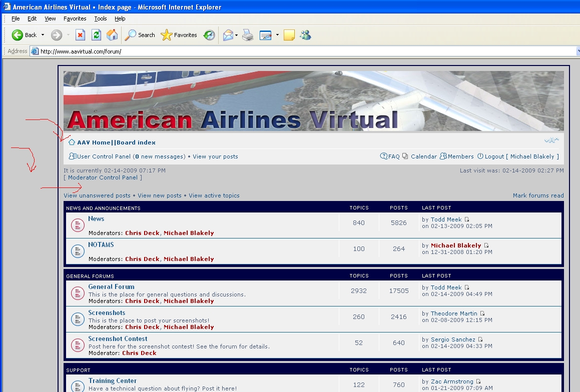The width and height of the screenshot is (580, 392).
Task: View latest post icon in News row
Action: [467, 219]
